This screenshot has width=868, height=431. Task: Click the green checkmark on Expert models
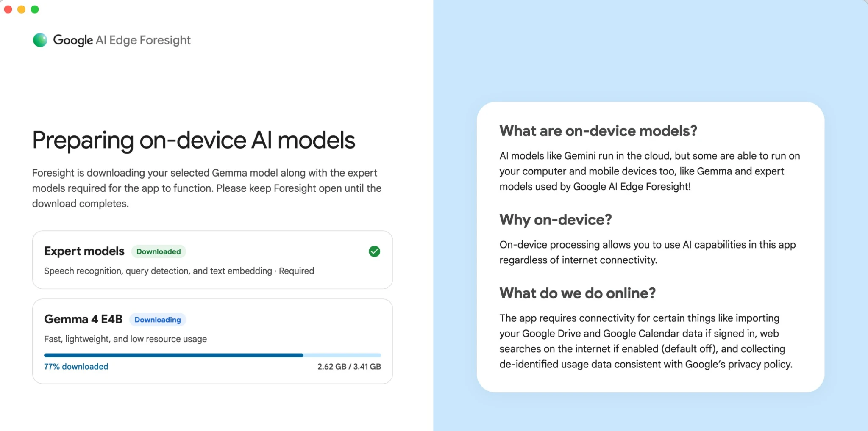click(x=374, y=251)
